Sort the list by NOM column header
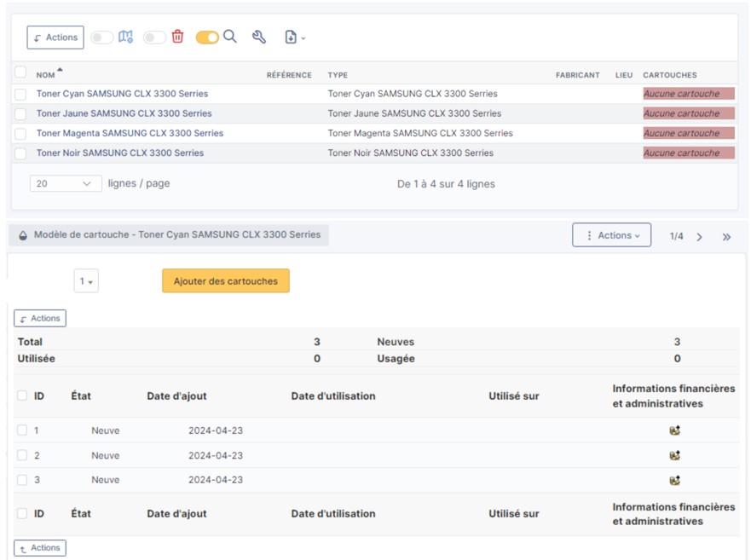751x560 pixels. click(45, 75)
